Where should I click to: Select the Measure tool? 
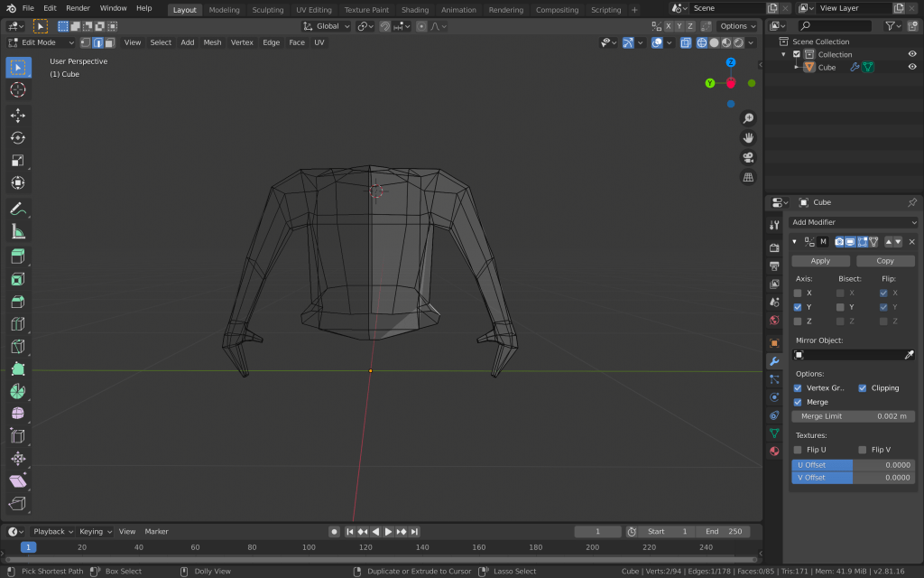tap(18, 231)
